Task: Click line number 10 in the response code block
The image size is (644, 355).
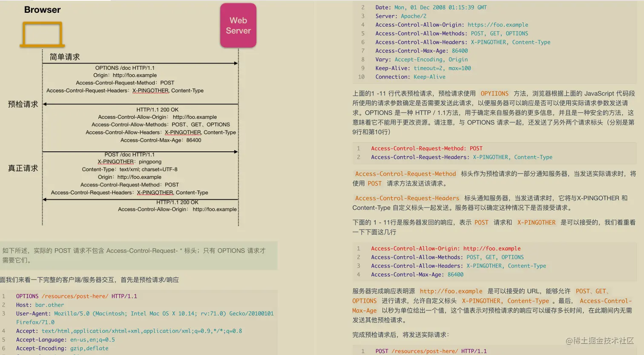Action: pos(361,77)
